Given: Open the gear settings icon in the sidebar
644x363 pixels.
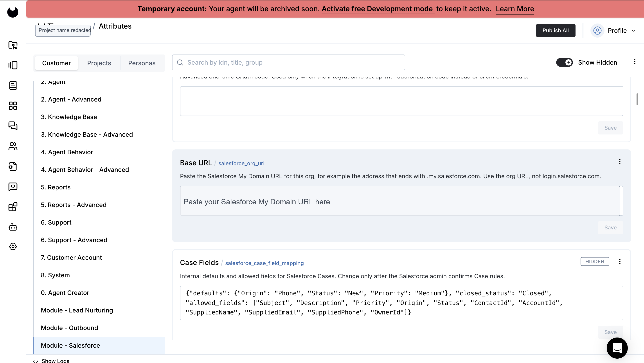Looking at the screenshot, I should [13, 247].
